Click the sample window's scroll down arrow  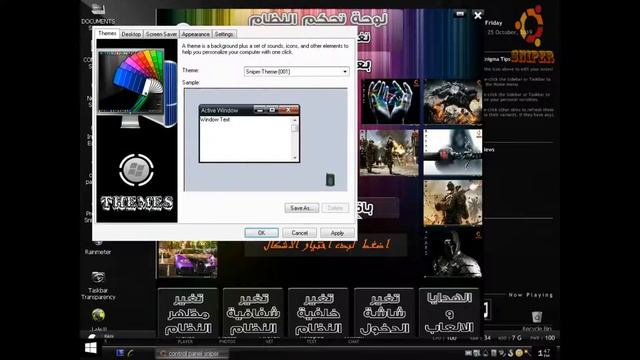point(295,158)
